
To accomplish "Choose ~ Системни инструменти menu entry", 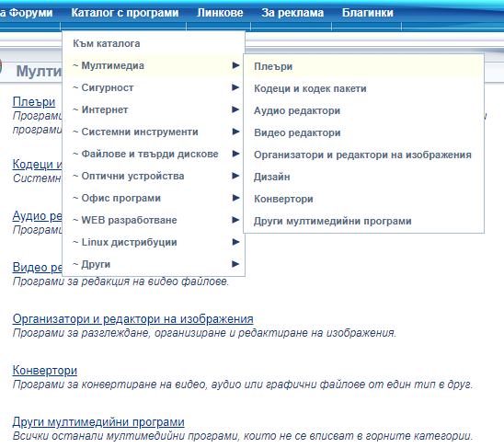I will [x=154, y=132].
